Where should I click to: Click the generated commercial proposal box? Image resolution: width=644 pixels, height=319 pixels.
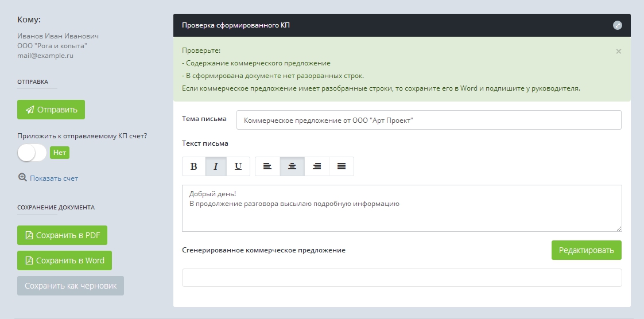[x=402, y=278]
